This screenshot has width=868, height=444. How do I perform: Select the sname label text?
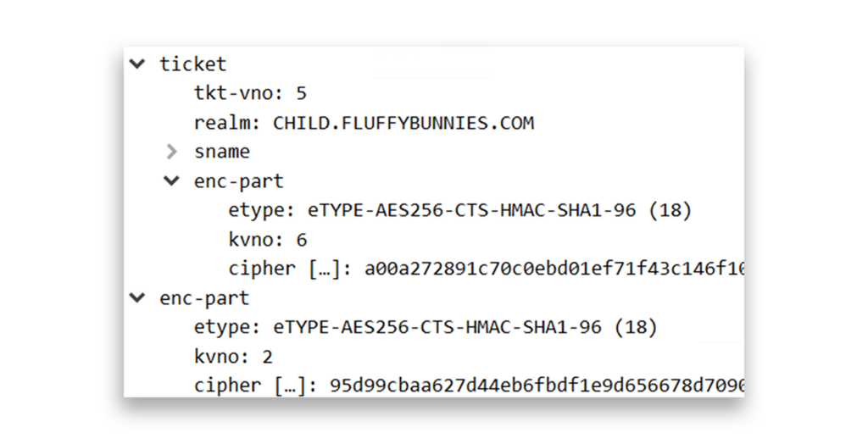tap(222, 152)
